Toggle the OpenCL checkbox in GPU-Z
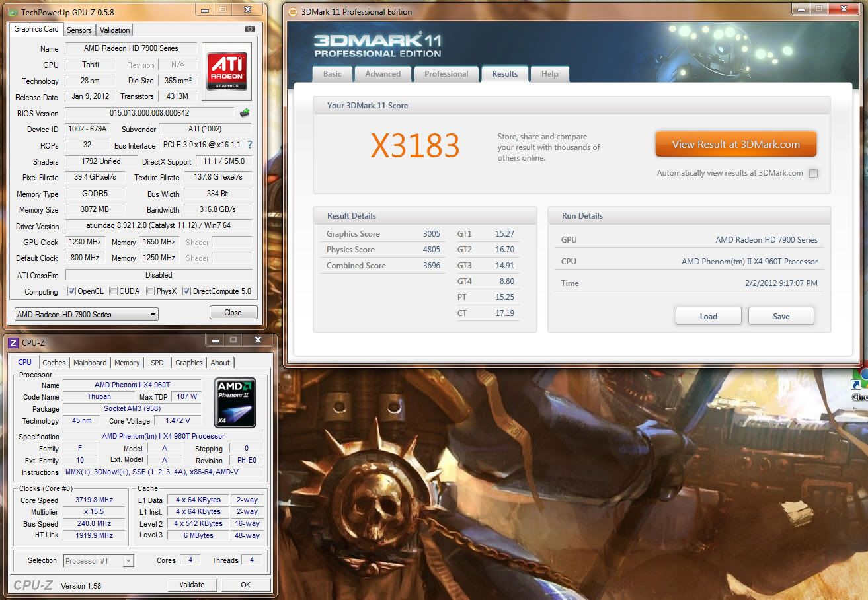The width and height of the screenshot is (868, 600). (71, 291)
